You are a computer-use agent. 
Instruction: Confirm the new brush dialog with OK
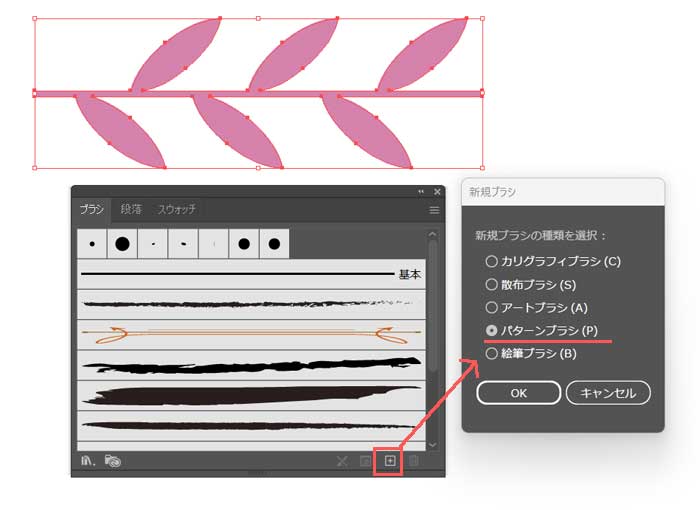point(518,393)
